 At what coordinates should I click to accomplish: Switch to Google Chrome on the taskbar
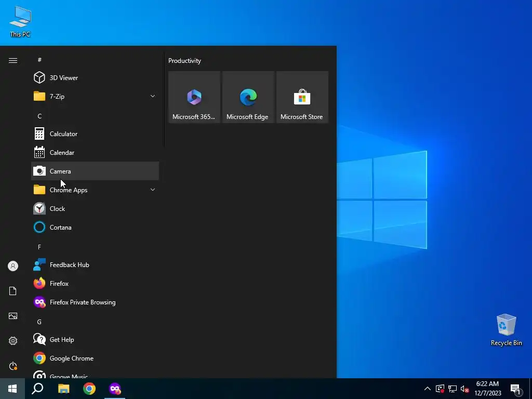tap(89, 389)
